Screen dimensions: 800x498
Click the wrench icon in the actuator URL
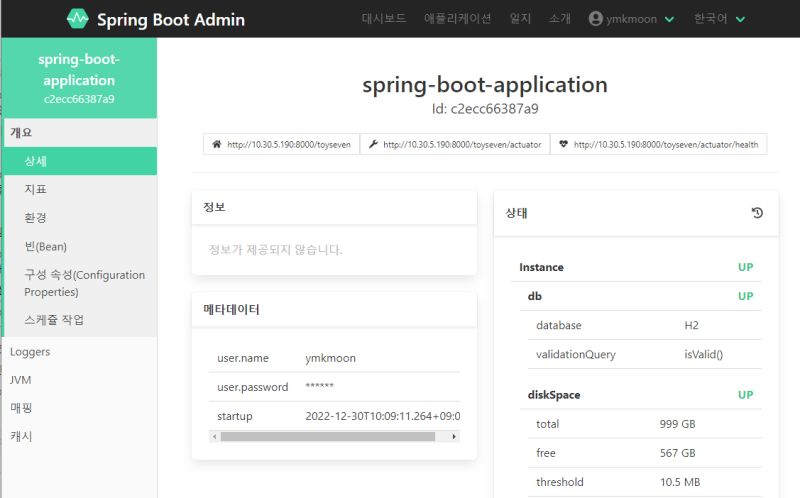(x=373, y=144)
